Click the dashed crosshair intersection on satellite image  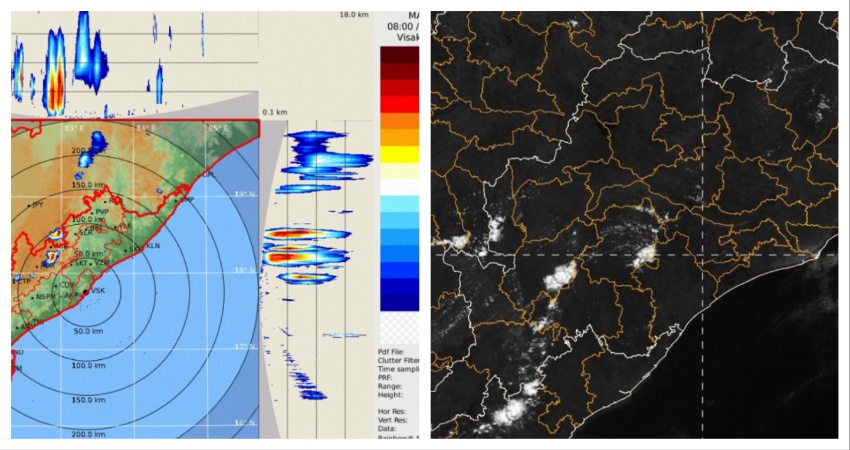click(x=702, y=255)
